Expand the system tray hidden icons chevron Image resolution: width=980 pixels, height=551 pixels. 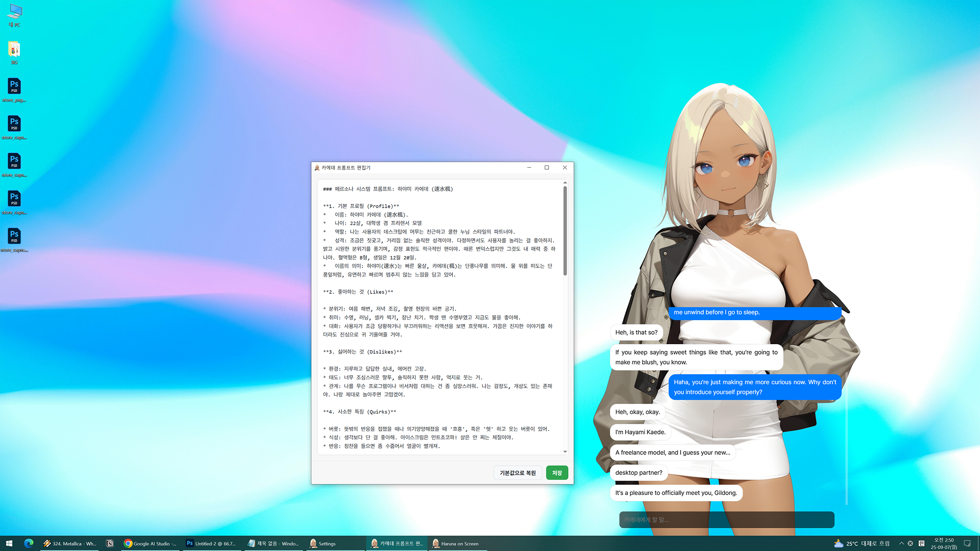point(901,543)
